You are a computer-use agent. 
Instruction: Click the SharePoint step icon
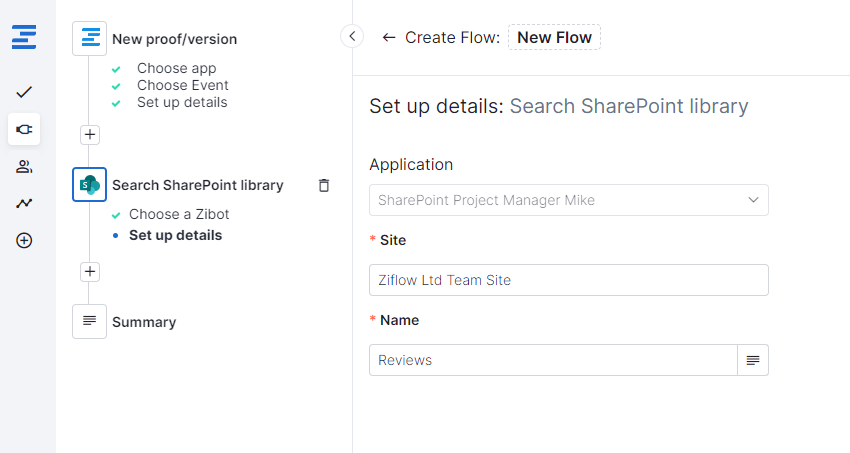pyautogui.click(x=90, y=185)
